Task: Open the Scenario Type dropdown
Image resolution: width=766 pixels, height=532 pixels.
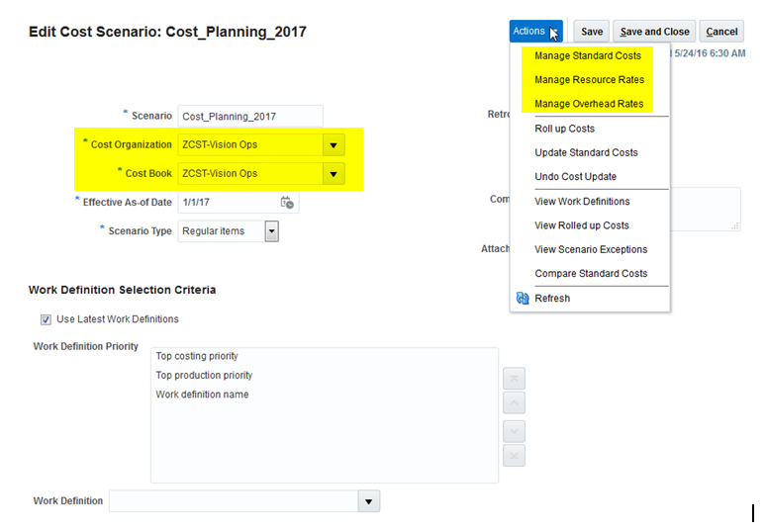Action: [271, 231]
